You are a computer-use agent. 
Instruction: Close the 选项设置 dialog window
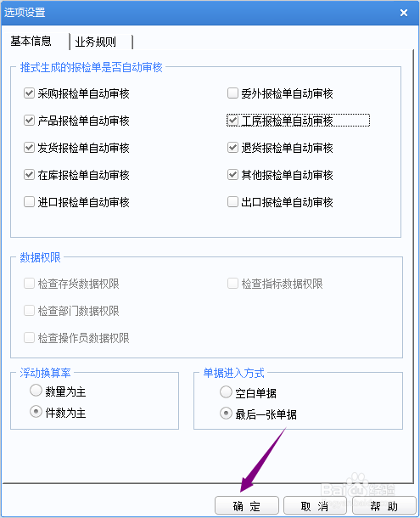click(x=404, y=13)
